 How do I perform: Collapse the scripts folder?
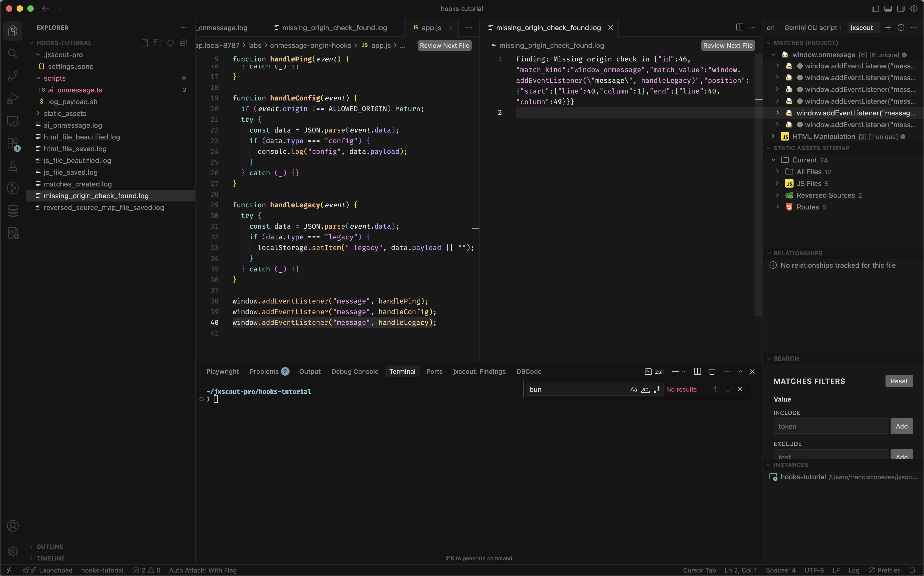(38, 78)
